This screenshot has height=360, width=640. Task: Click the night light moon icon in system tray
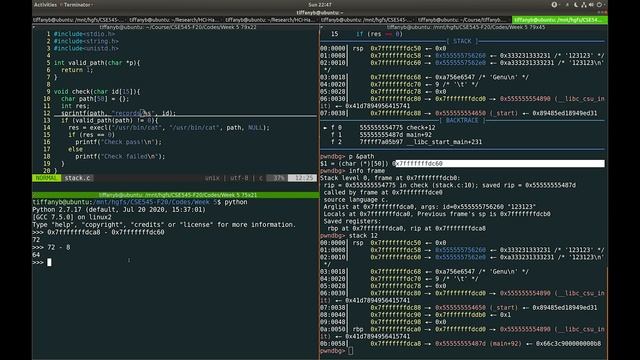pyautogui.click(x=576, y=4)
